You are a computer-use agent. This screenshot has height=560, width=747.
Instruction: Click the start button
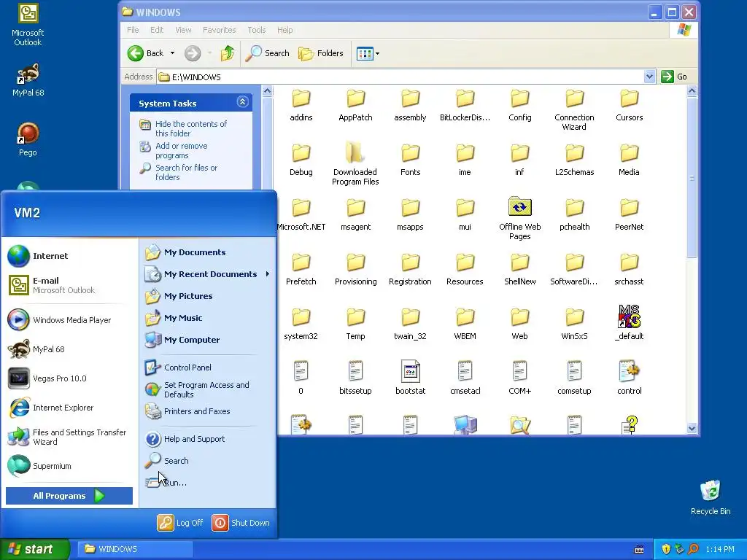coord(35,549)
